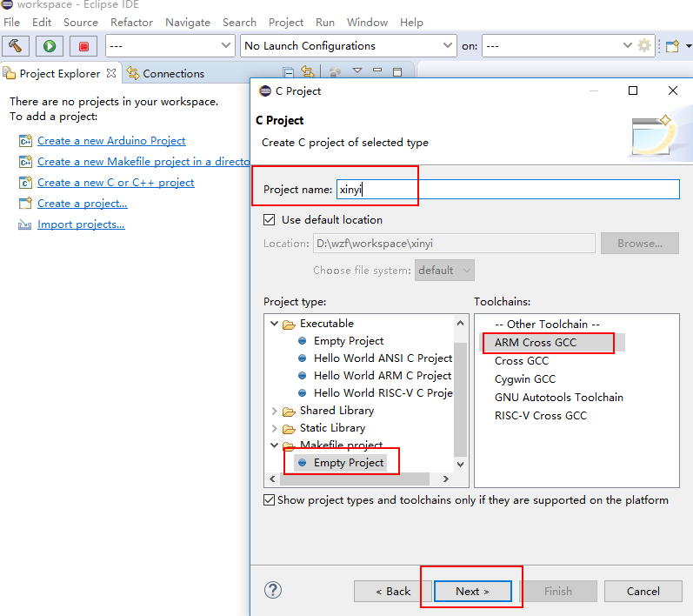This screenshot has height=616, width=693.
Task: Open Choose file system dropdown
Action: point(444,271)
